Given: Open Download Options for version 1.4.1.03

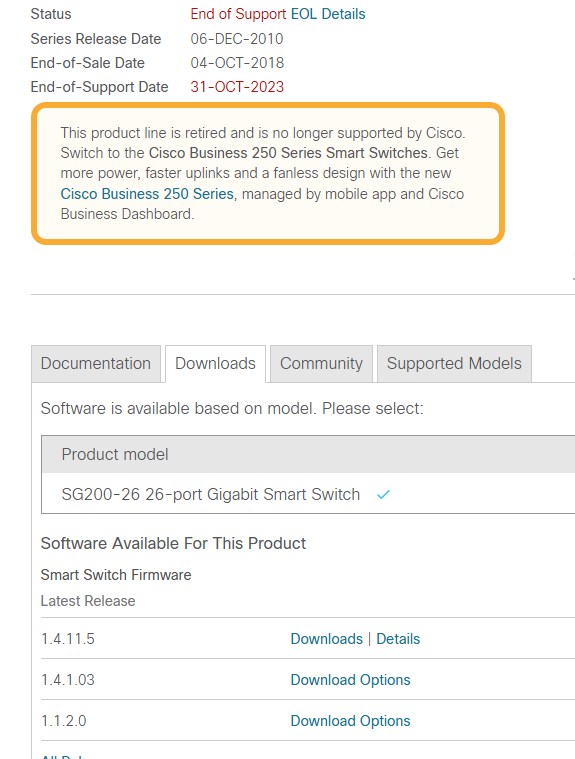Looking at the screenshot, I should (x=350, y=680).
